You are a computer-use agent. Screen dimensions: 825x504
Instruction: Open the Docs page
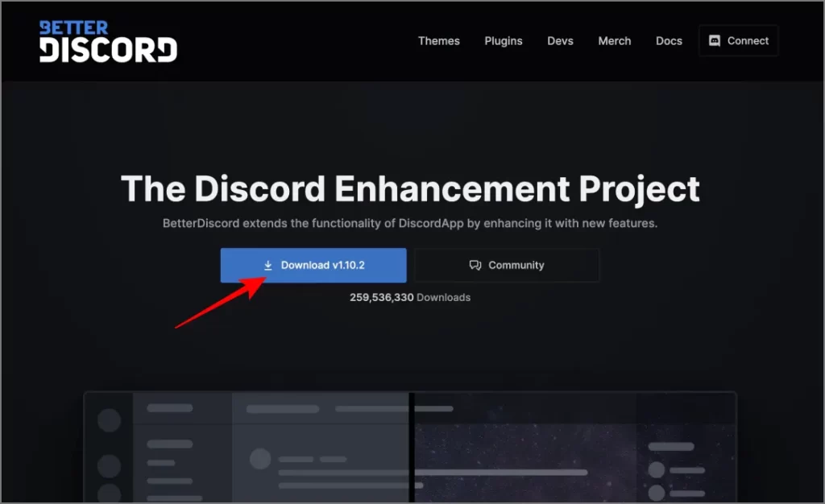click(669, 41)
